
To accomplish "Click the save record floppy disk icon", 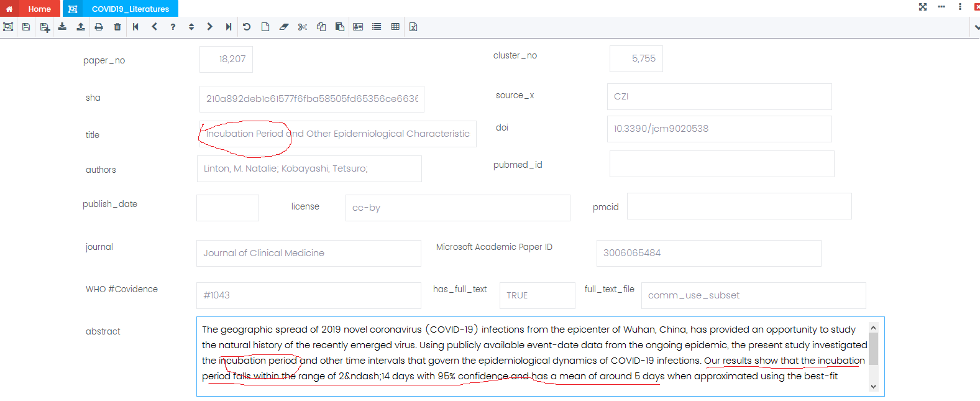I will coord(26,27).
